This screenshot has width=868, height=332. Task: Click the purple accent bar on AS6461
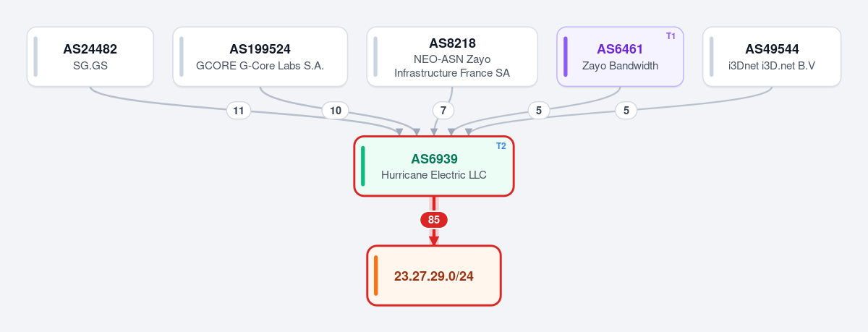click(566, 56)
